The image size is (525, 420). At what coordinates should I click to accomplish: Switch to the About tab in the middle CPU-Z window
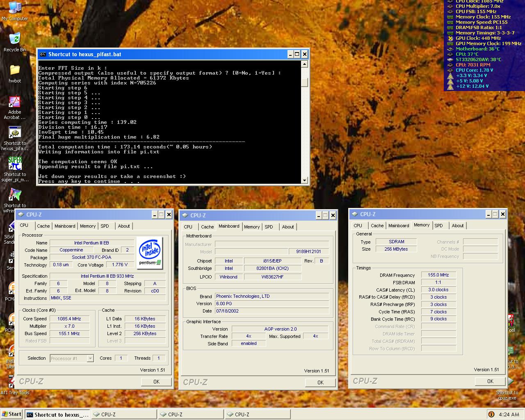[288, 227]
